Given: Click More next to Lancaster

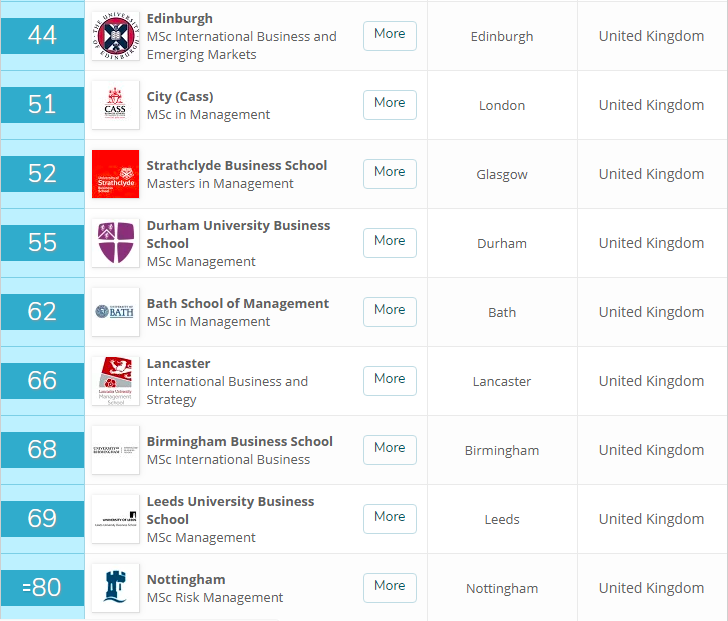Looking at the screenshot, I should point(389,380).
